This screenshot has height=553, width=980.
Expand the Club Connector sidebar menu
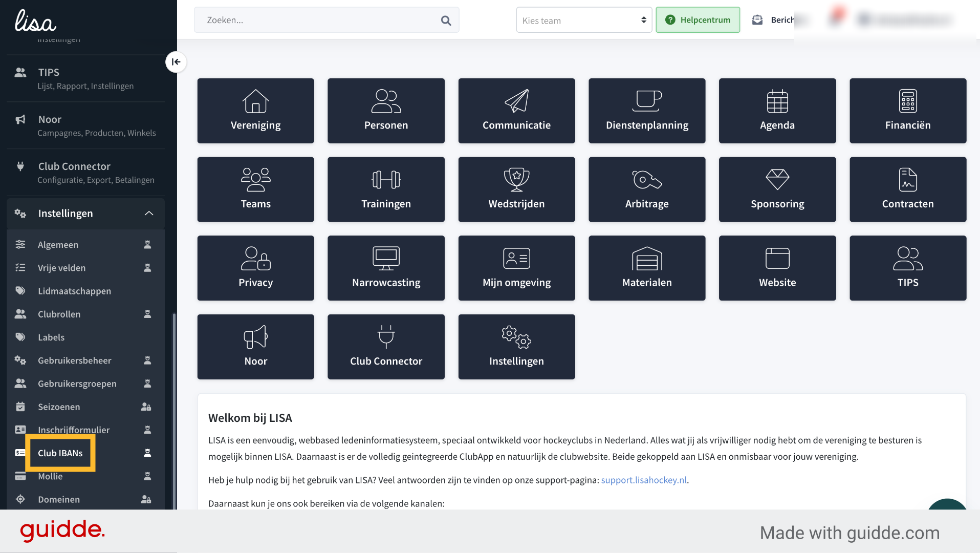(86, 173)
